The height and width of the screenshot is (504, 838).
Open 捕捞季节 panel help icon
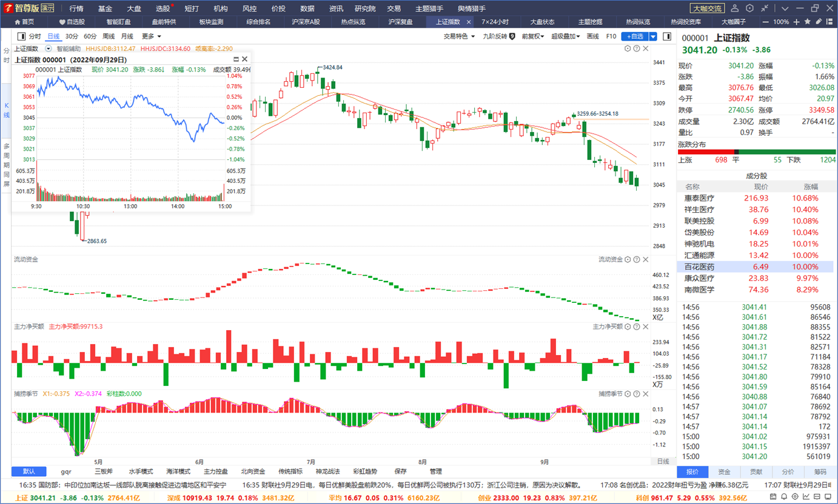tap(636, 394)
